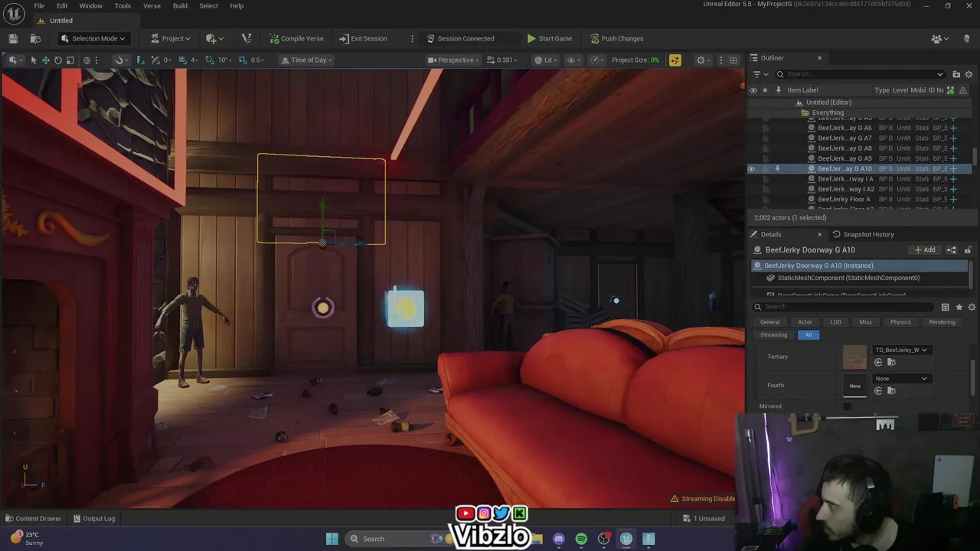980x551 pixels.
Task: Switch to the Snapshot History tab
Action: (x=863, y=234)
